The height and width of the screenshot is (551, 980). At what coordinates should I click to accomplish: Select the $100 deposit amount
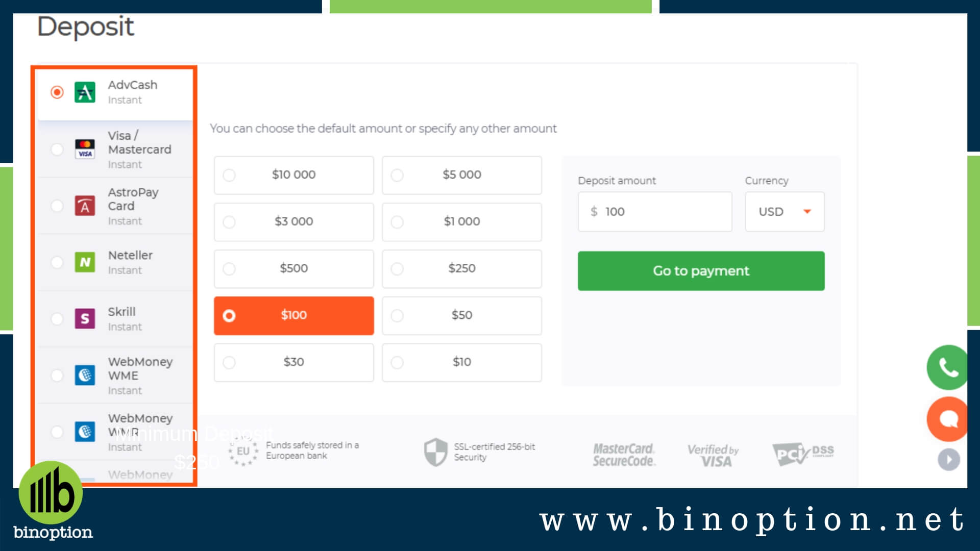point(293,315)
